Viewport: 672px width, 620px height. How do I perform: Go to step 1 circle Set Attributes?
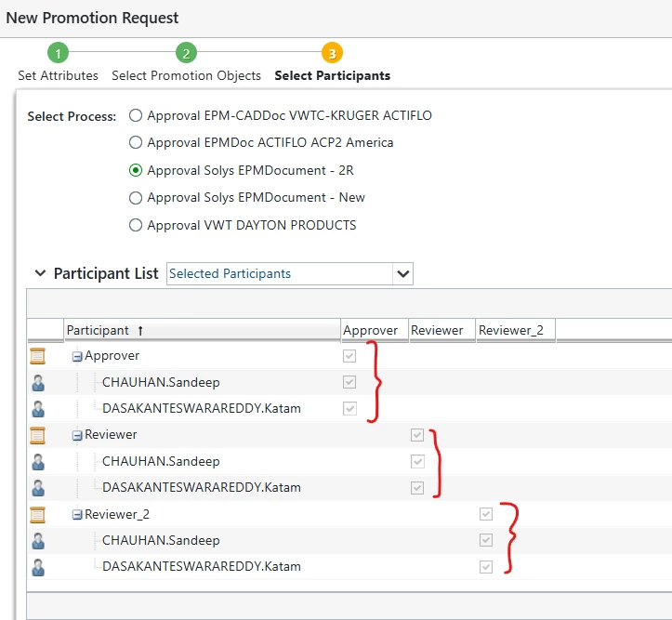coord(58,53)
